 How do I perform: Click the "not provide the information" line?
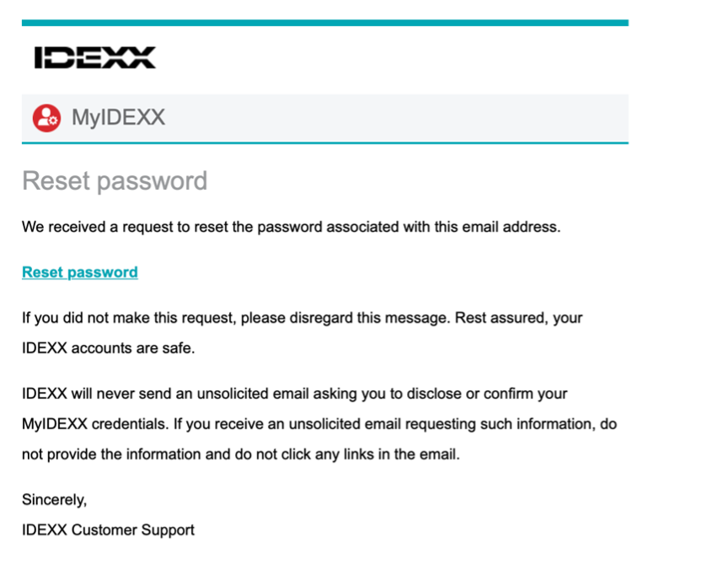[240, 454]
